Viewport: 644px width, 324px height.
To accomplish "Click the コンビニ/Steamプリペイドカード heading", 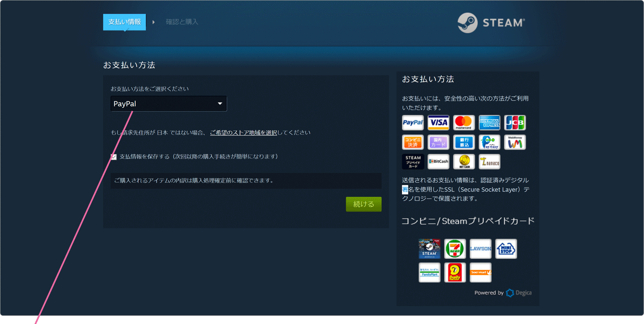I will tap(468, 221).
